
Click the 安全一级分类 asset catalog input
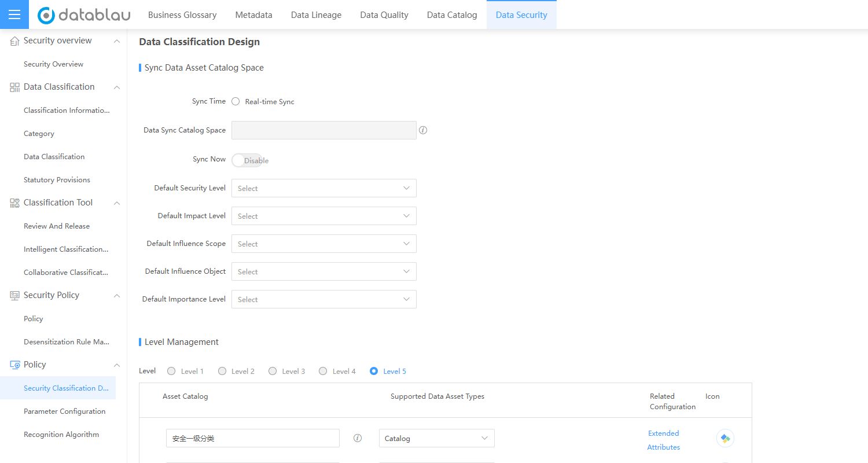pyautogui.click(x=253, y=438)
